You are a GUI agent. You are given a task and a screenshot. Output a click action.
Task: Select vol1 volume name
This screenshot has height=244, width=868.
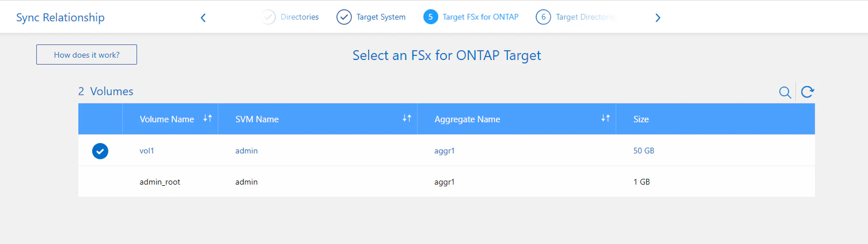148,151
